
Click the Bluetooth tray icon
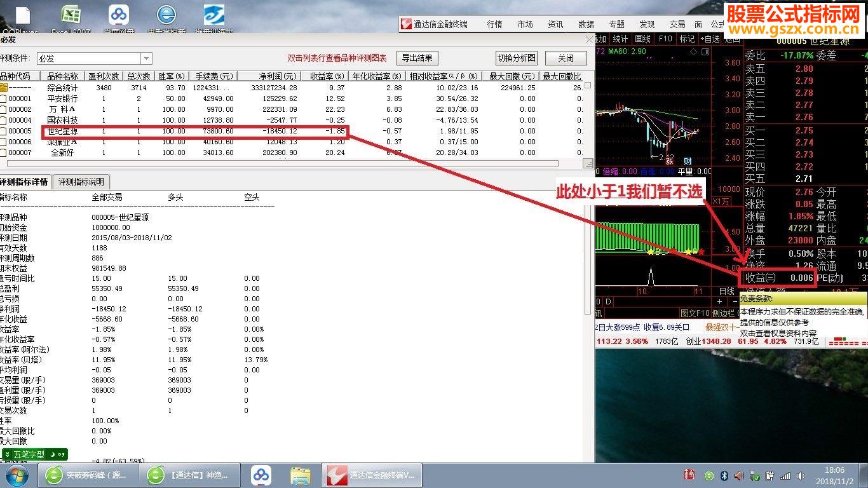(724, 475)
